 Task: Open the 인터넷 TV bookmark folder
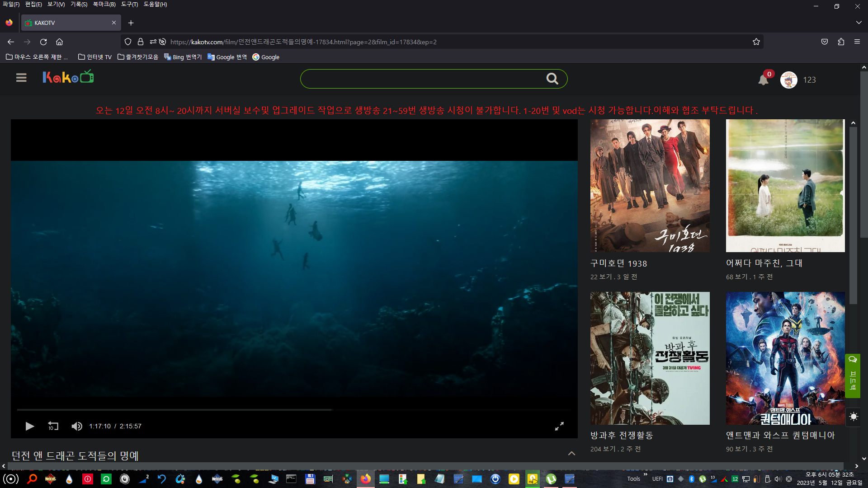(94, 57)
